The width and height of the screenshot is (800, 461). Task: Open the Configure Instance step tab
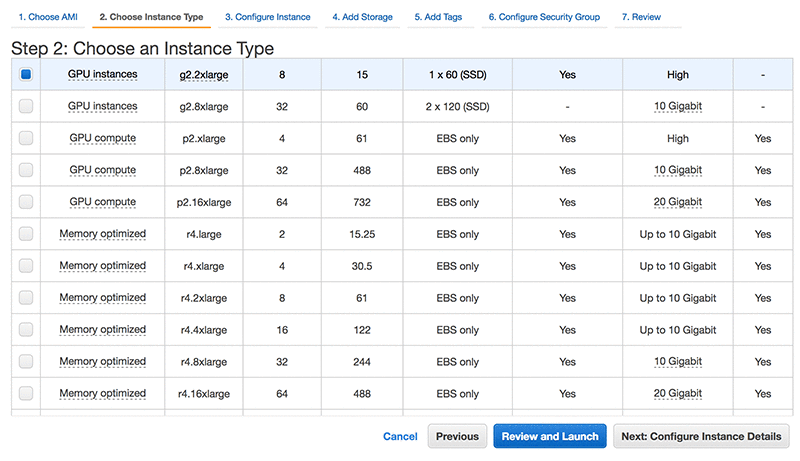coord(267,17)
